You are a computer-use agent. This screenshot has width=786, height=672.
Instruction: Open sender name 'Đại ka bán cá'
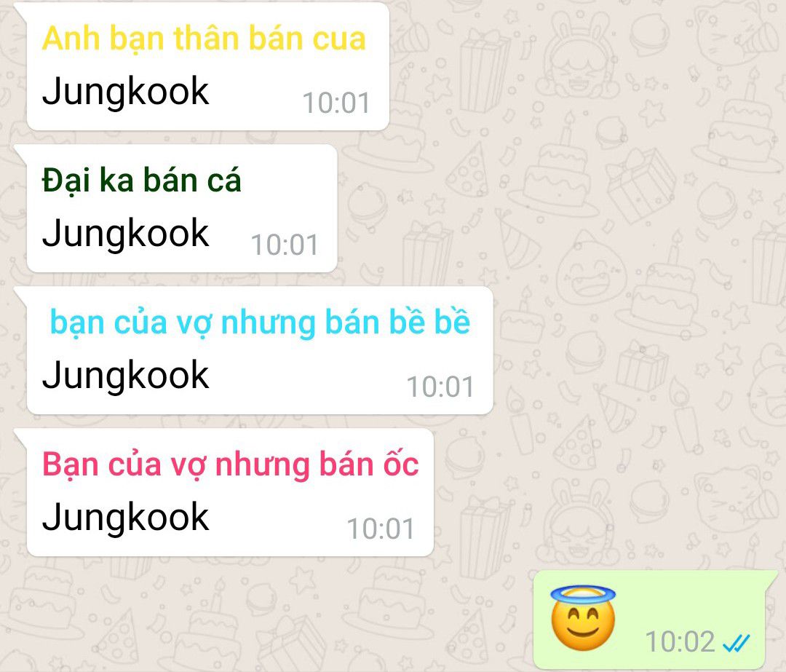(142, 181)
